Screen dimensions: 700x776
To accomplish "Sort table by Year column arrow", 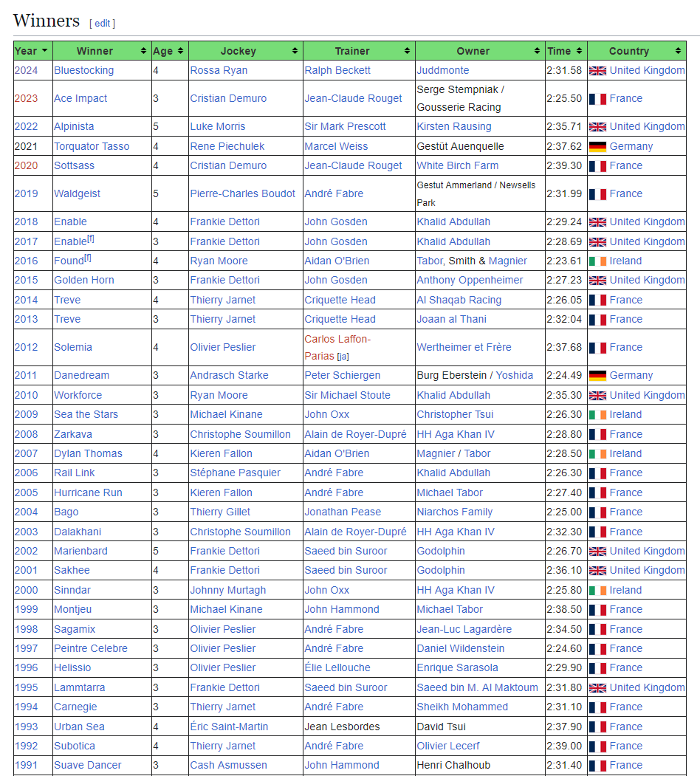I will 44,51.
